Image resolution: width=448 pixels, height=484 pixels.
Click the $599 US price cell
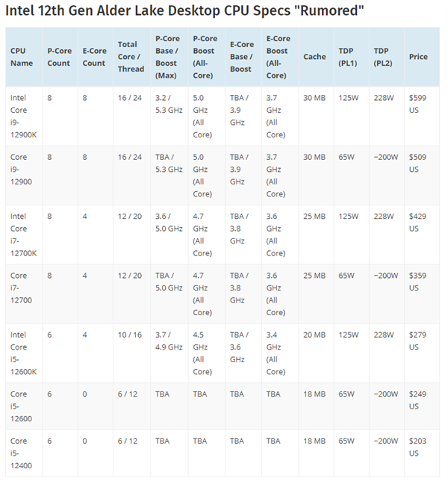(x=419, y=103)
